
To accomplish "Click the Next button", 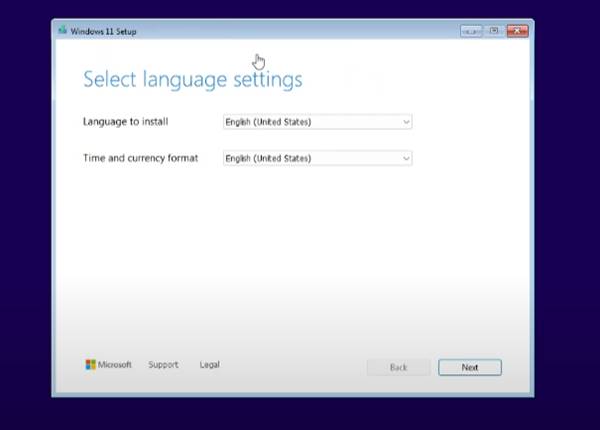I will (470, 367).
